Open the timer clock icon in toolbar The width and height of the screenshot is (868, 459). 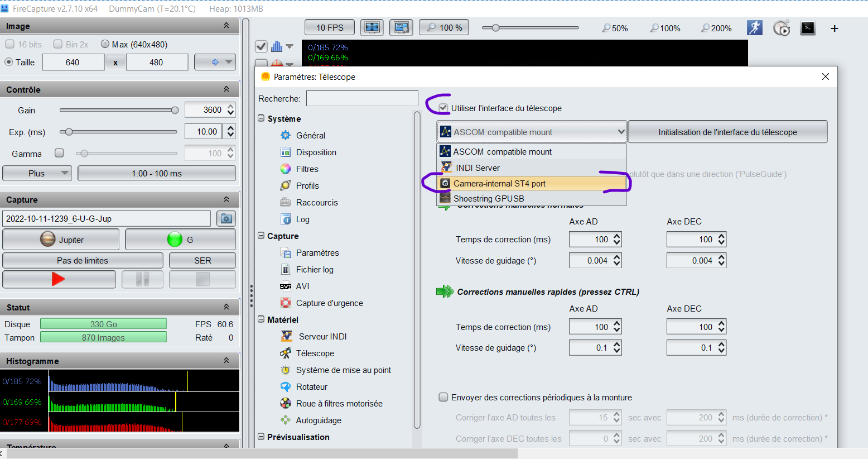coord(782,28)
